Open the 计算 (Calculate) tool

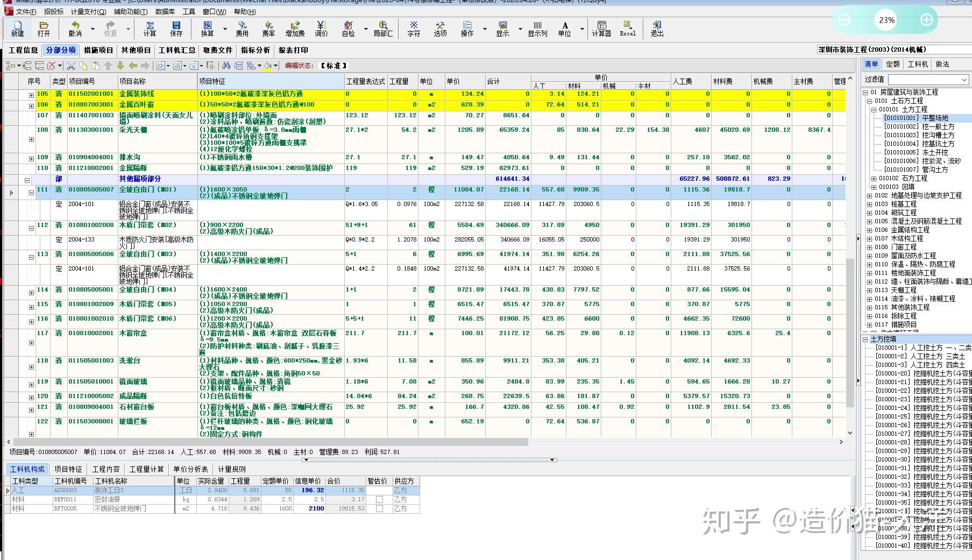tap(150, 29)
